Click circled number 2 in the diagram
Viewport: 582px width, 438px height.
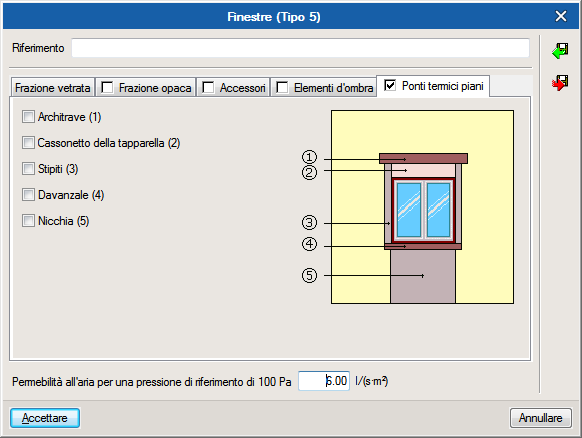[x=309, y=173]
